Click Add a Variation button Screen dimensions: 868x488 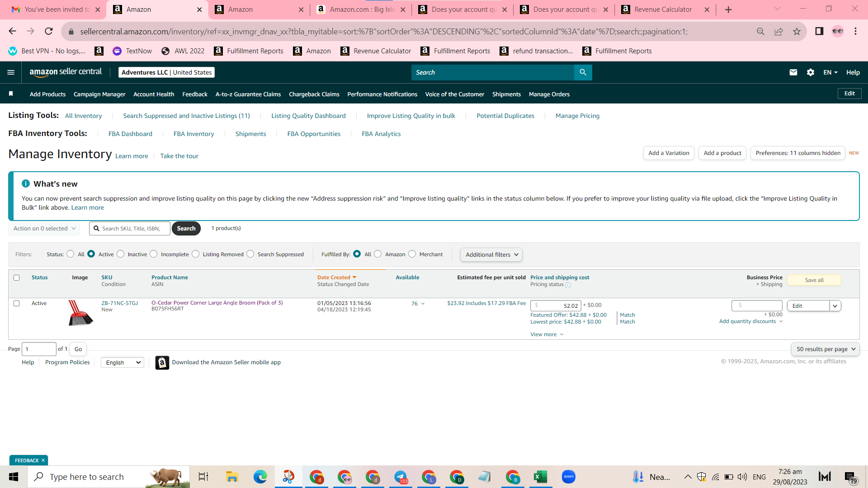click(669, 153)
